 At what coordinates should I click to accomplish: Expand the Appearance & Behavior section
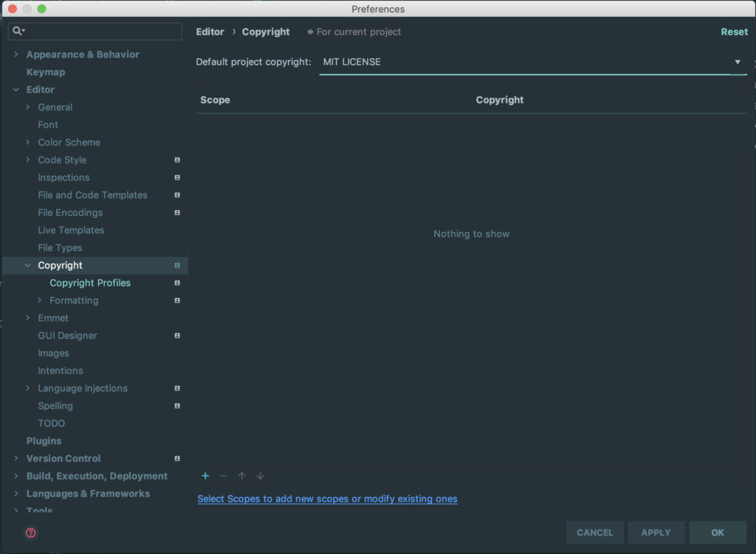click(16, 54)
